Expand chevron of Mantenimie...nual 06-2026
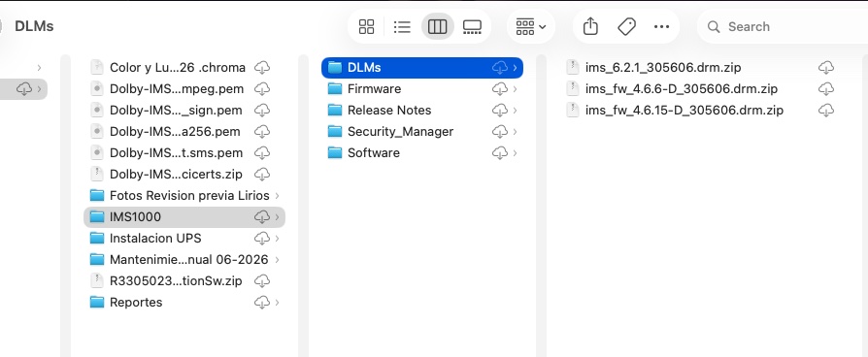Screen dimensions: 868x357 tap(277, 260)
